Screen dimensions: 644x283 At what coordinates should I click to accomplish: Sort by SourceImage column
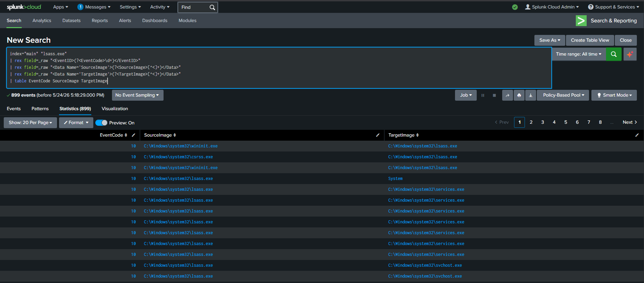click(160, 135)
